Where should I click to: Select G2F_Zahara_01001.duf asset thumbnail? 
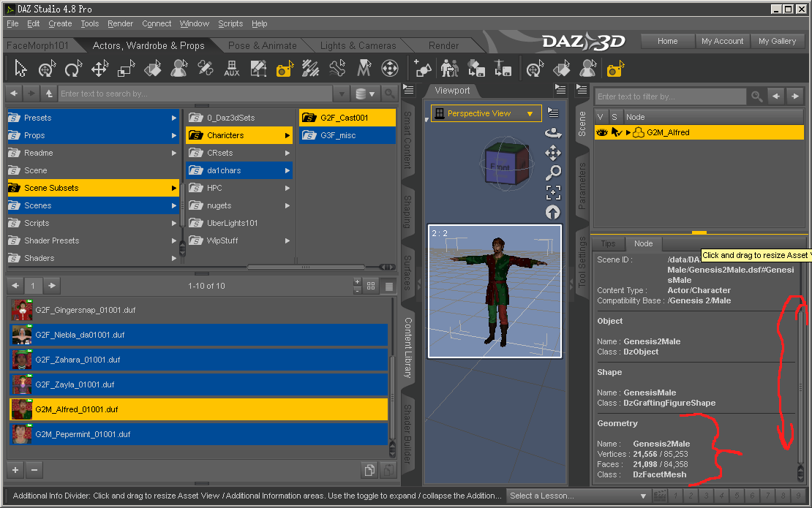22,360
